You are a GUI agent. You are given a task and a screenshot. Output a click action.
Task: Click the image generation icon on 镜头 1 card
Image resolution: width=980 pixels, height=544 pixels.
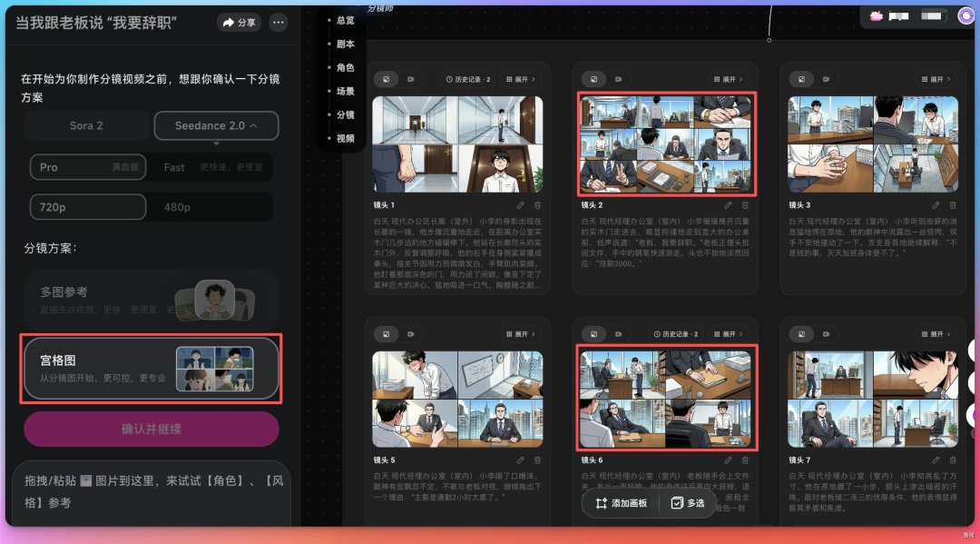[x=386, y=79]
